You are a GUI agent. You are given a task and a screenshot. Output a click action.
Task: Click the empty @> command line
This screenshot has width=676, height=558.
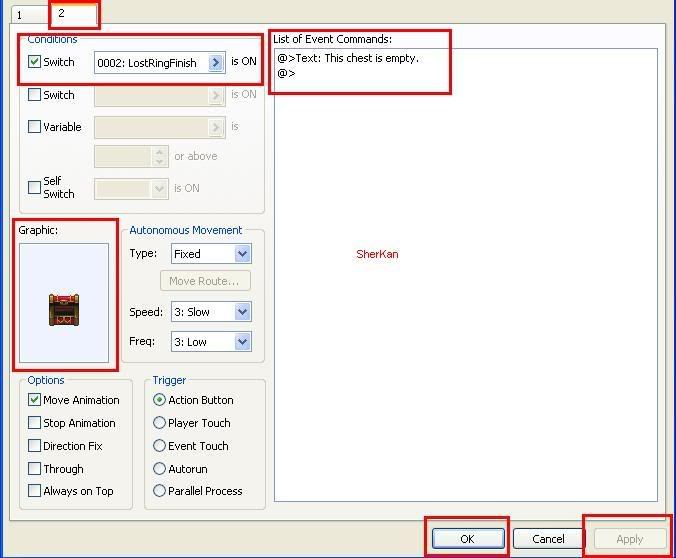click(x=287, y=73)
